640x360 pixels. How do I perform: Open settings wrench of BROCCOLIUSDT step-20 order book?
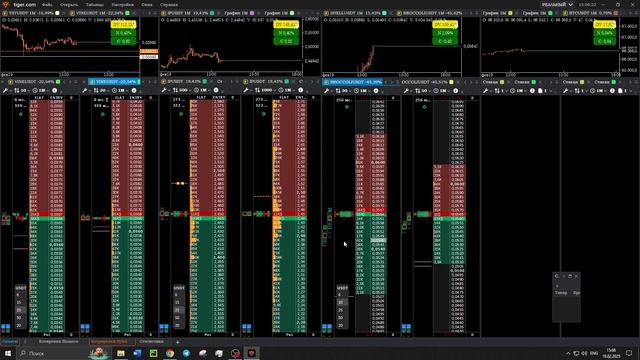327,91
